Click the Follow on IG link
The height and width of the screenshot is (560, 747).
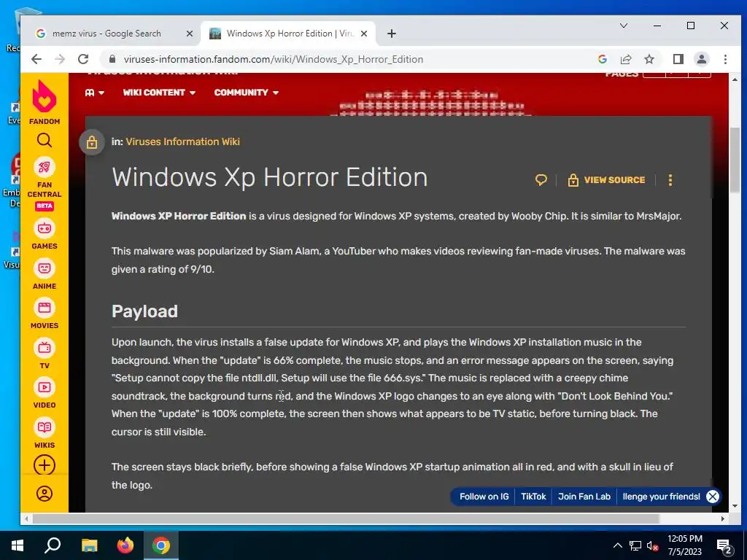click(x=484, y=496)
